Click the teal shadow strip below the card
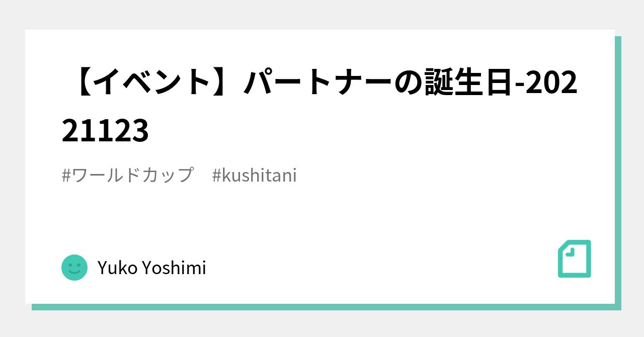This screenshot has width=644, height=337. [322, 307]
